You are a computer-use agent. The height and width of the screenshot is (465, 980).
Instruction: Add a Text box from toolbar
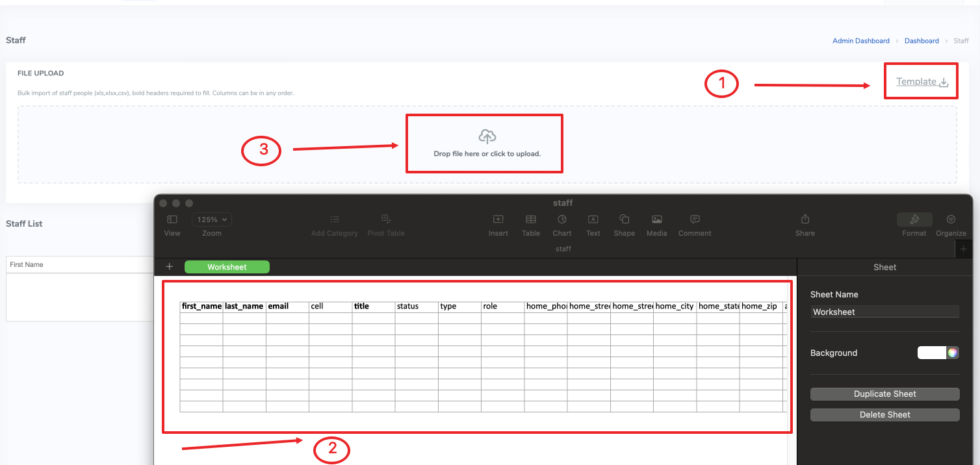tap(593, 220)
